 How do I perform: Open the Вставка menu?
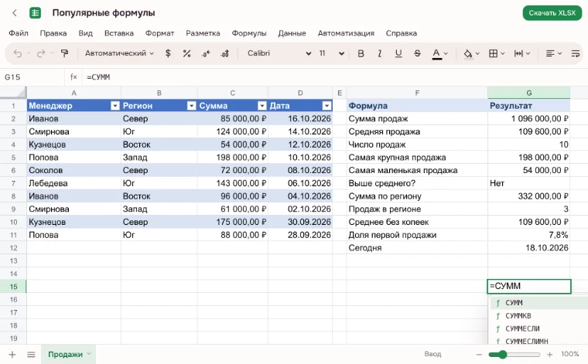(x=119, y=33)
